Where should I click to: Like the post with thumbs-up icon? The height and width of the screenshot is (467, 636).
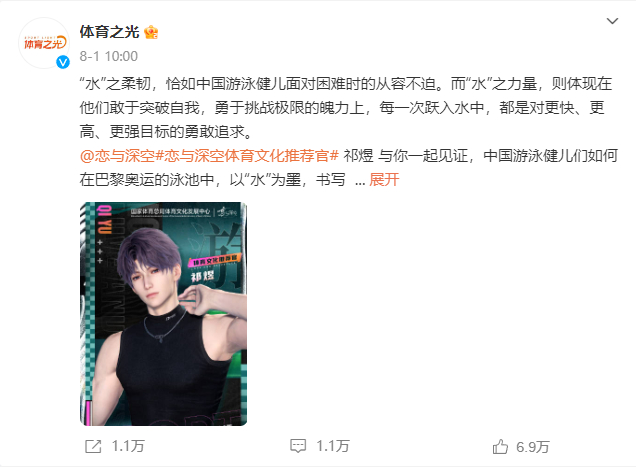(500, 446)
